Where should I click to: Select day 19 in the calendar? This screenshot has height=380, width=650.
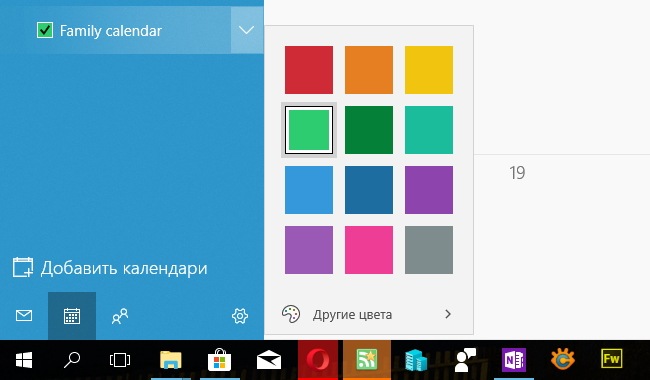517,173
